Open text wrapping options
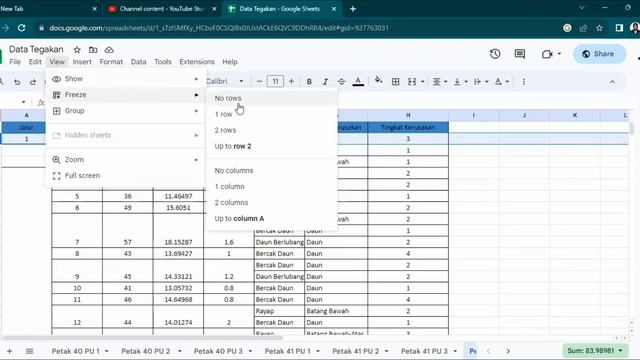 [x=481, y=82]
